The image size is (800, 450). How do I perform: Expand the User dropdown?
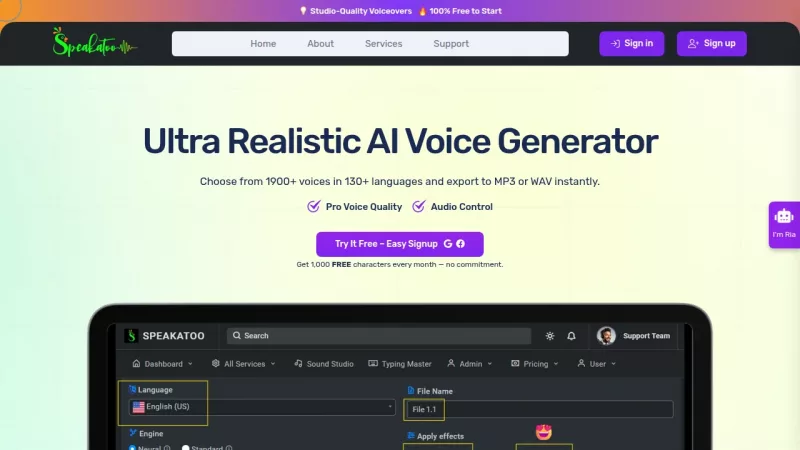(x=596, y=364)
